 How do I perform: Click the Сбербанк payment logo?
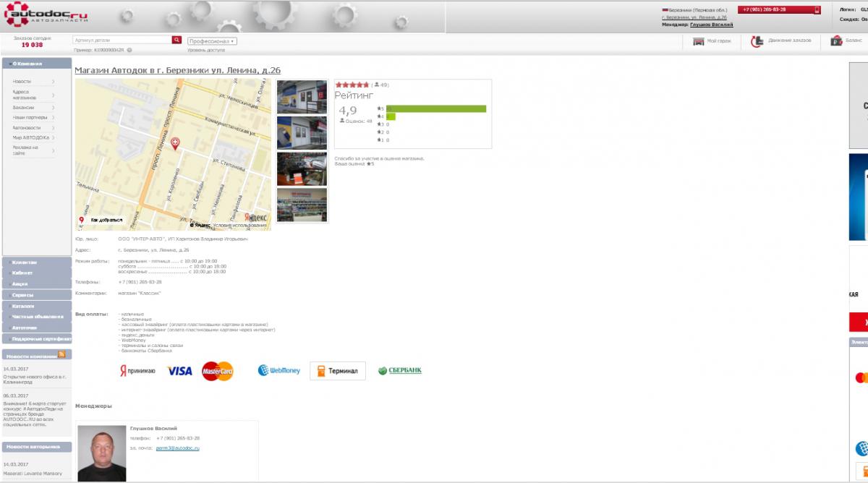pos(400,370)
